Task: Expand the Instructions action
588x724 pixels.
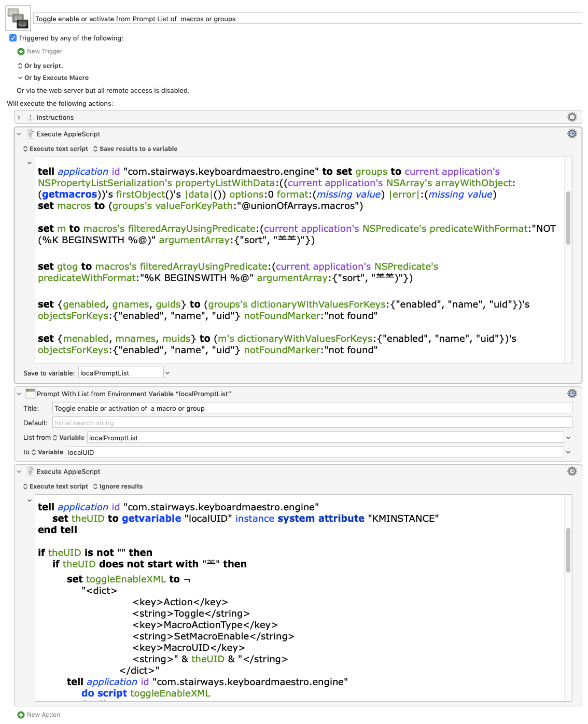Action: point(19,118)
